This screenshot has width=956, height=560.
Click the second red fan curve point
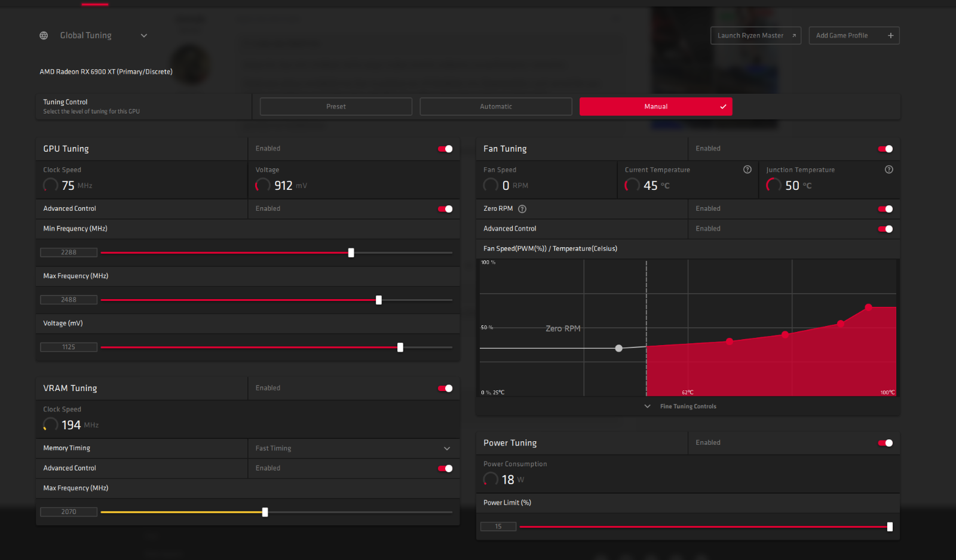(785, 334)
